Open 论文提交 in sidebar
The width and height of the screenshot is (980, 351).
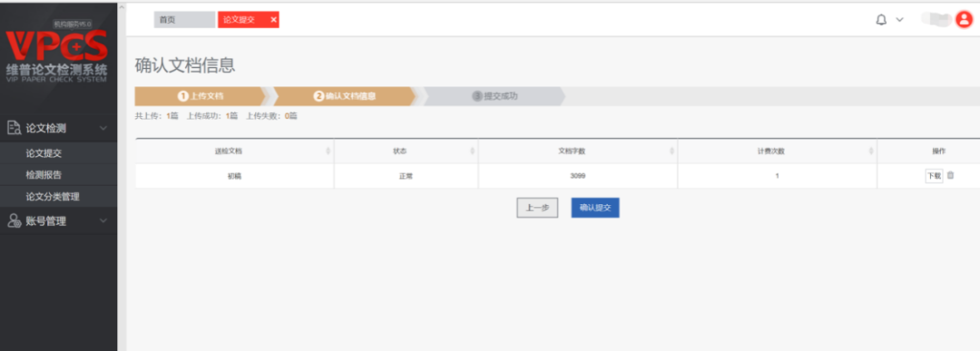coord(44,153)
